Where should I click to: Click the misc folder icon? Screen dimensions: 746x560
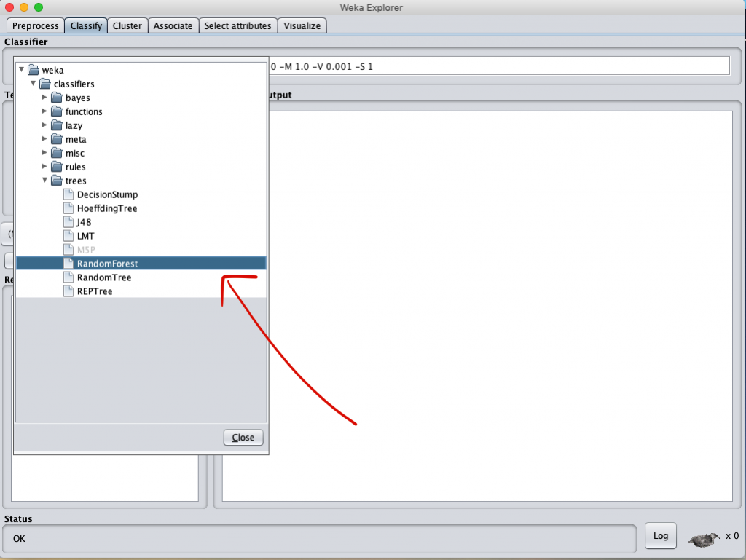[x=57, y=153]
